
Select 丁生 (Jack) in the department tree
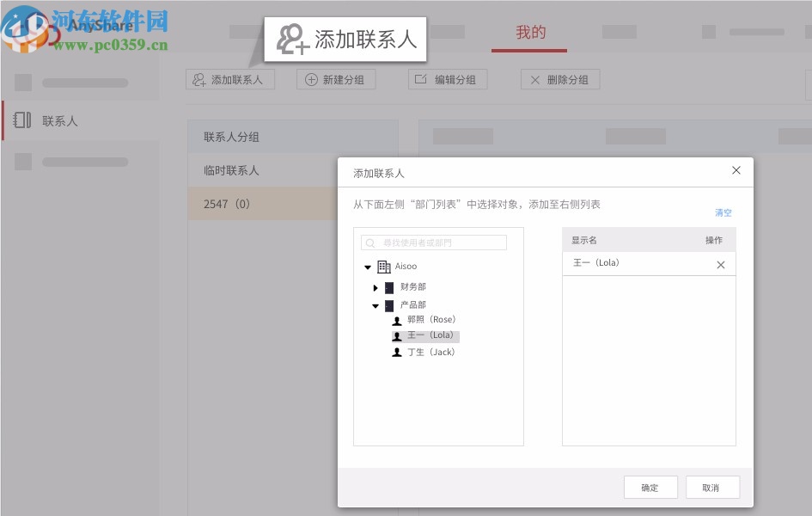pyautogui.click(x=427, y=352)
